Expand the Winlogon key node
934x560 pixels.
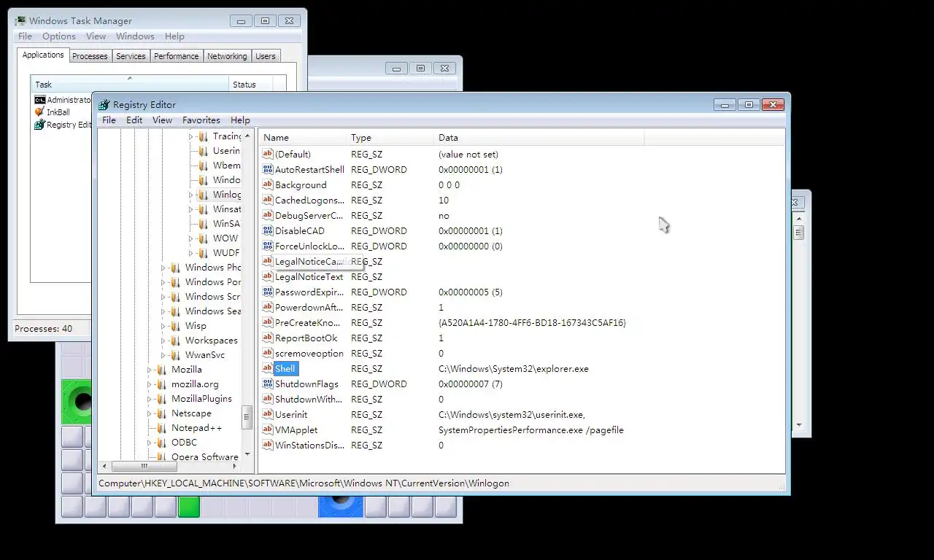click(191, 195)
